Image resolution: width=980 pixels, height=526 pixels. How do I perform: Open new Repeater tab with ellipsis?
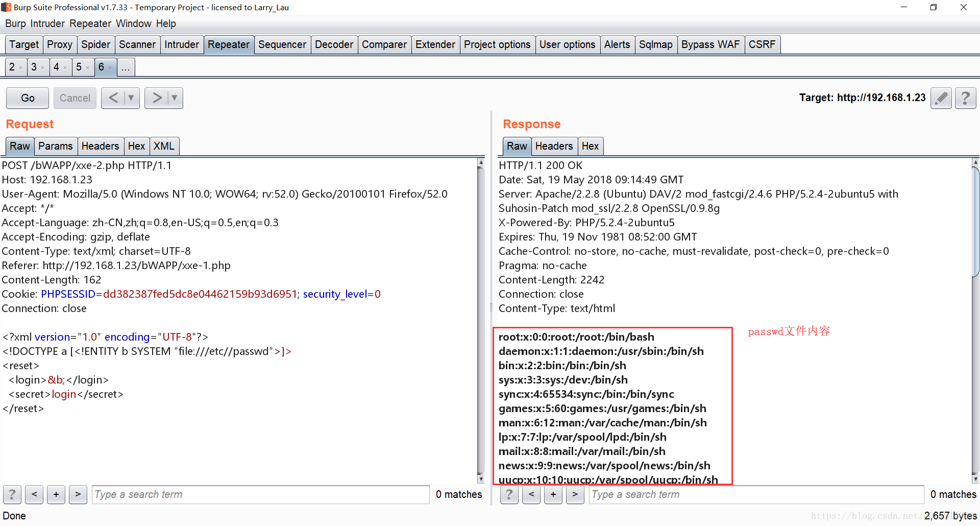coord(126,67)
